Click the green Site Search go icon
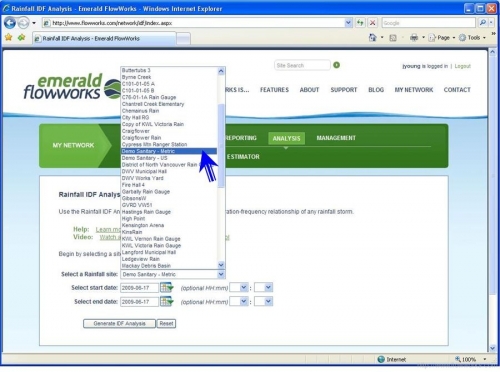The image size is (500, 372). (x=336, y=65)
